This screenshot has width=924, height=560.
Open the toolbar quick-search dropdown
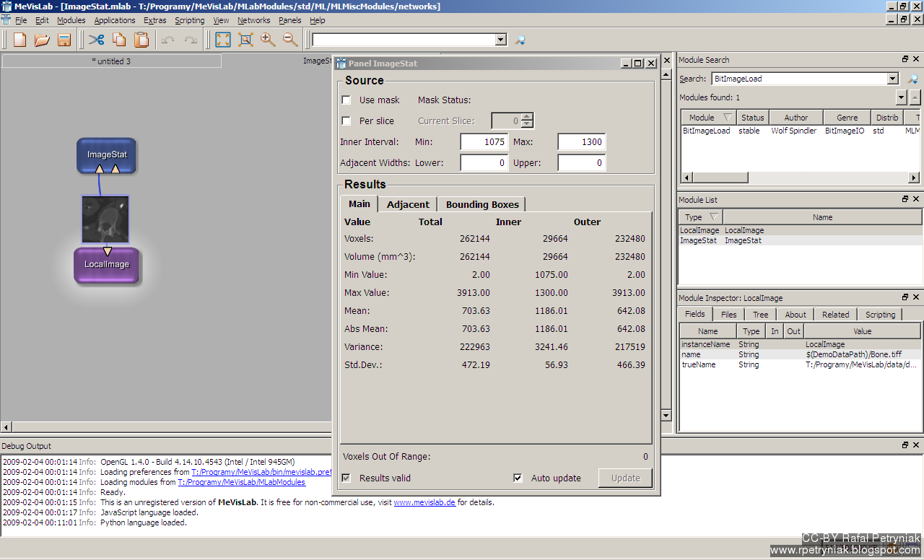click(x=501, y=40)
